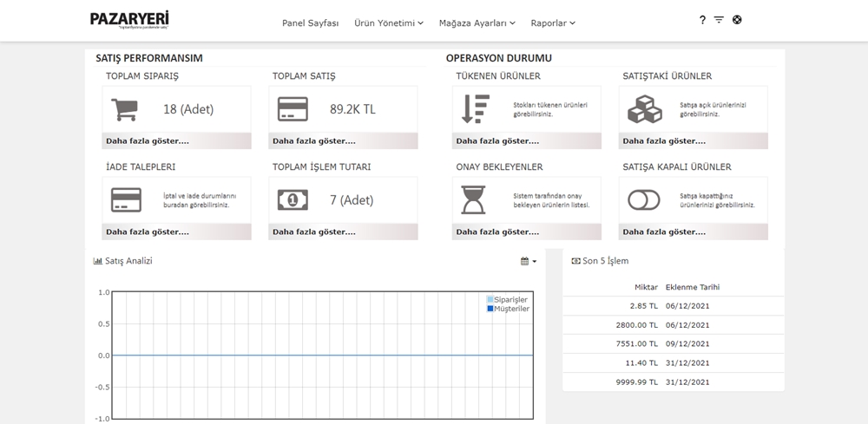The height and width of the screenshot is (424, 868).
Task: Select the 7551.00 TL transaction row
Action: [x=674, y=344]
